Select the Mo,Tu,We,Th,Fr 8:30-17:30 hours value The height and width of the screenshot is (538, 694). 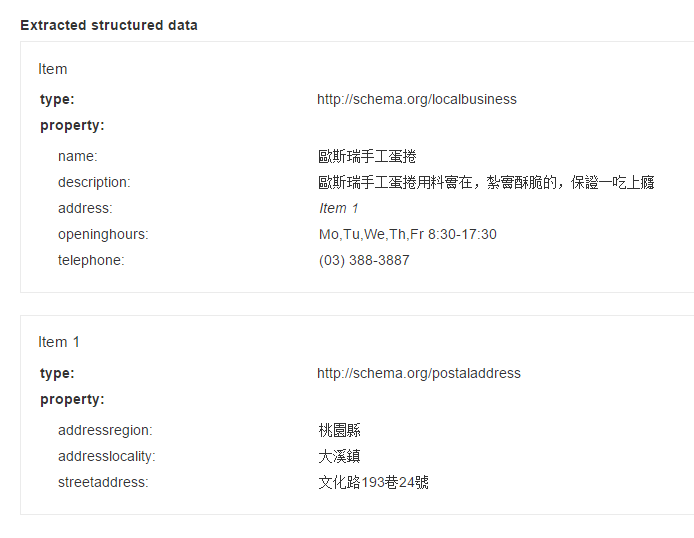point(407,234)
